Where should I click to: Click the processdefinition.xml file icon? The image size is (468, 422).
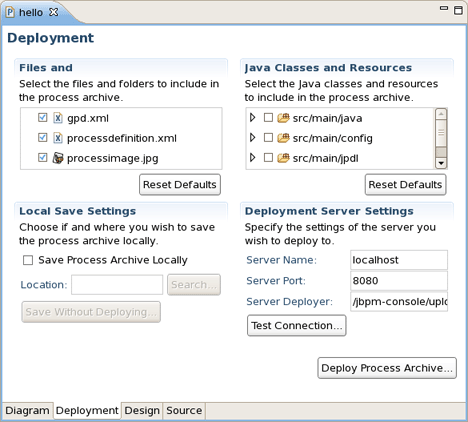(58, 138)
